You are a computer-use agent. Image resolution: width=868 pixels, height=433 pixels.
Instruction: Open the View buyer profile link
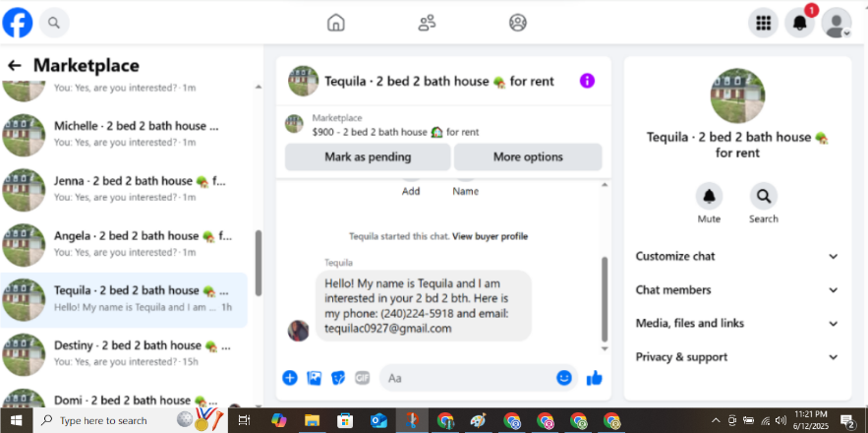pos(490,236)
